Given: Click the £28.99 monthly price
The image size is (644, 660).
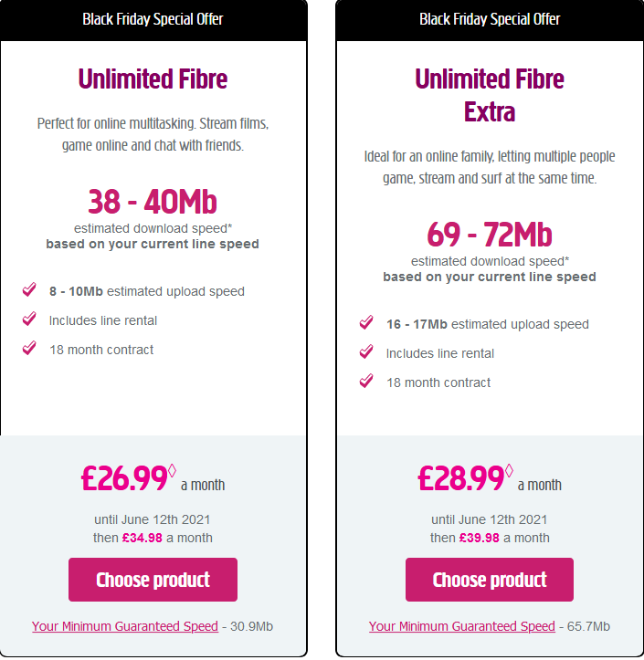Looking at the screenshot, I should coord(461,477).
